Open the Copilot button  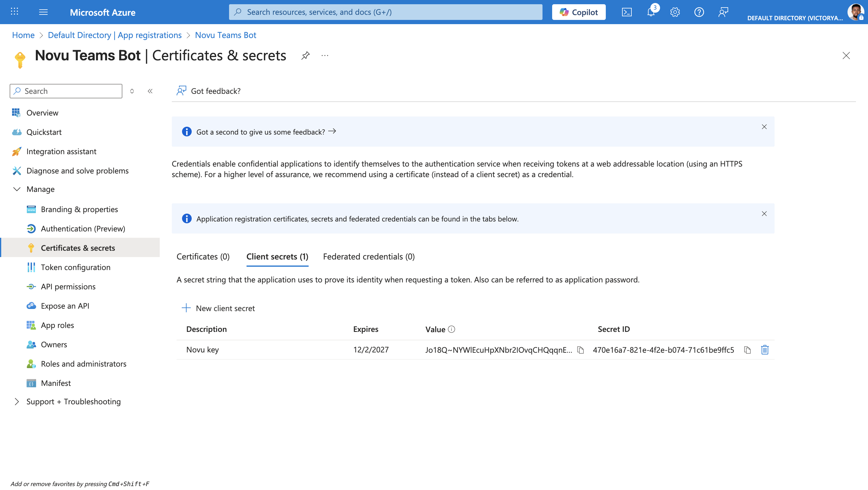(x=579, y=12)
